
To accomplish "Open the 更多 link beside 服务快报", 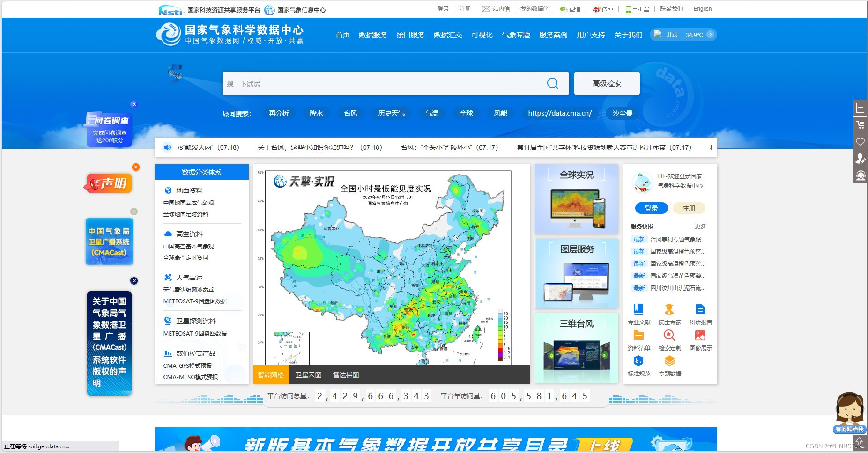I will pyautogui.click(x=700, y=226).
